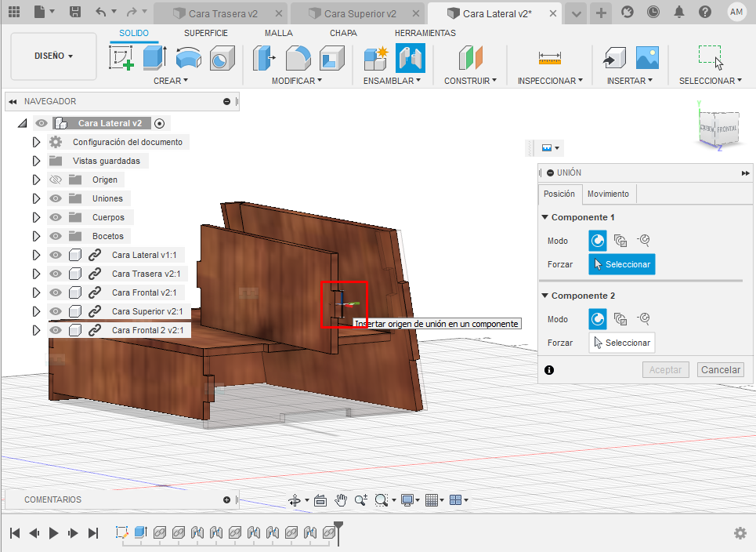756x552 pixels.
Task: Select the Create Sketch tool icon
Action: pyautogui.click(x=121, y=58)
